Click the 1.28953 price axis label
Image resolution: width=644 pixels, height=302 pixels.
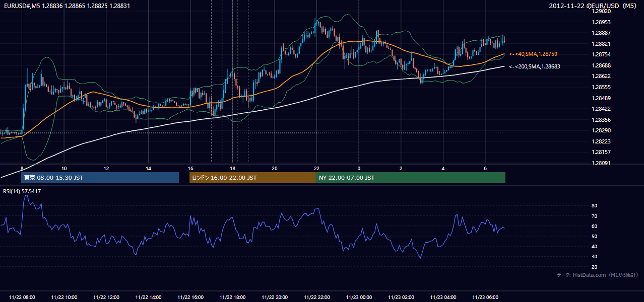601,22
